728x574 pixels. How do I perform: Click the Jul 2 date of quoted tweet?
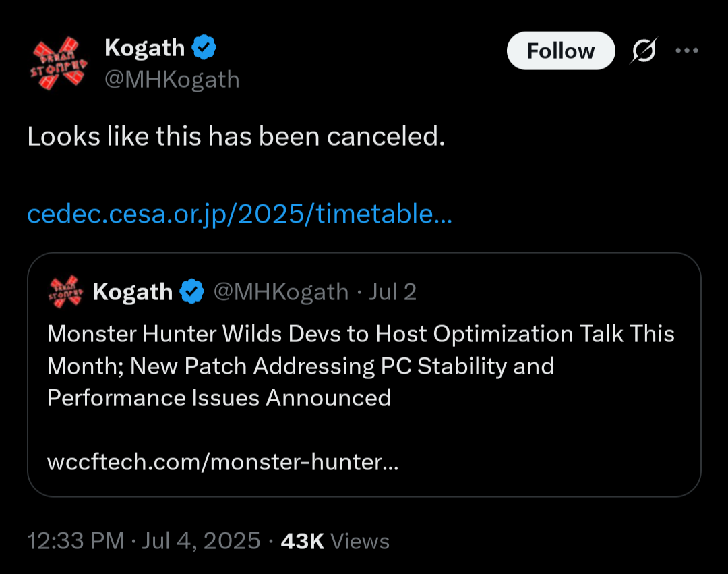(392, 292)
